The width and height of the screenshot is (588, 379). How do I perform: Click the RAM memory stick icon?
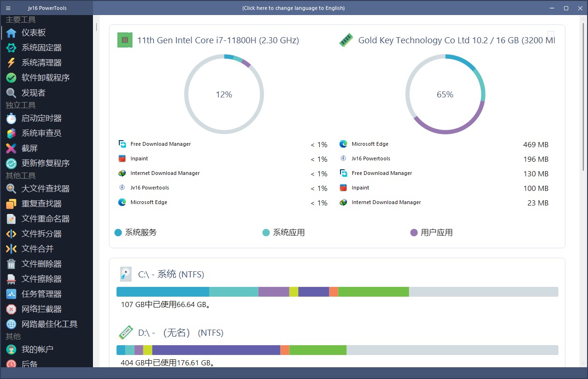coord(346,40)
